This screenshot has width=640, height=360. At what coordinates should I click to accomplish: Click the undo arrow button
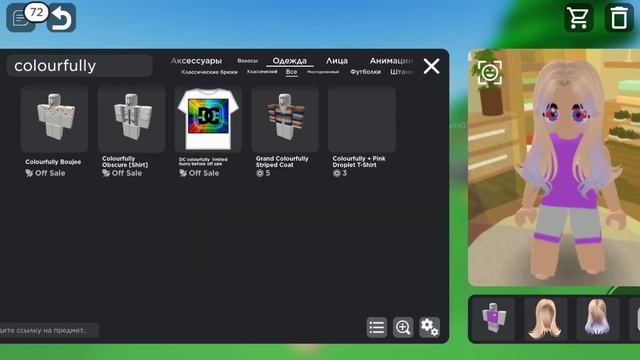[x=61, y=18]
